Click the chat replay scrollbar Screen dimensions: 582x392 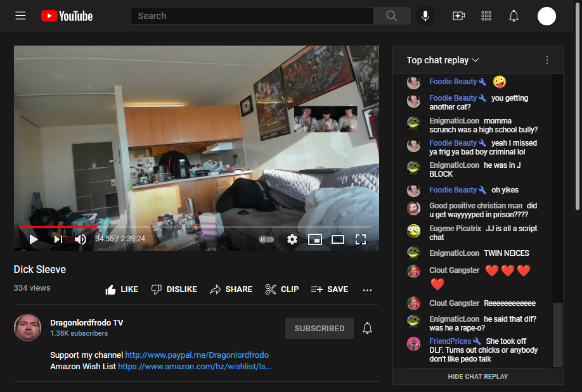(557, 334)
